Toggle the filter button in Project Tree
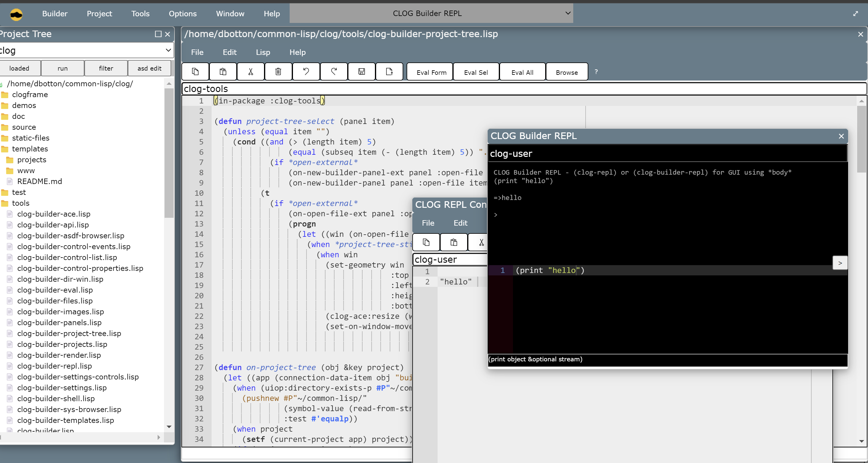This screenshot has height=463, width=868. [x=106, y=68]
